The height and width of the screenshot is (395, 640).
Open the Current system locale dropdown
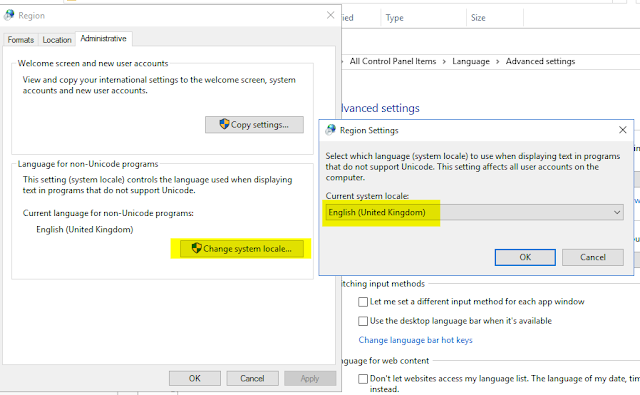[475, 212]
